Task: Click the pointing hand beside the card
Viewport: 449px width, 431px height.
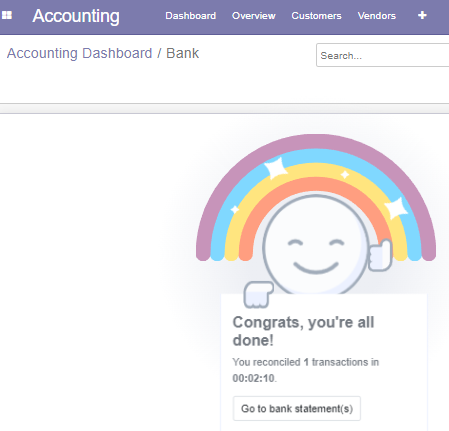Action: coord(258,294)
